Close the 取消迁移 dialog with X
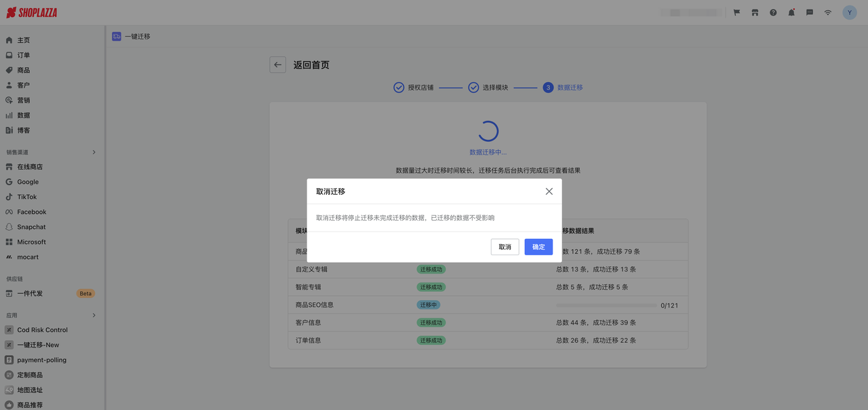Viewport: 868px width, 410px height. click(549, 191)
